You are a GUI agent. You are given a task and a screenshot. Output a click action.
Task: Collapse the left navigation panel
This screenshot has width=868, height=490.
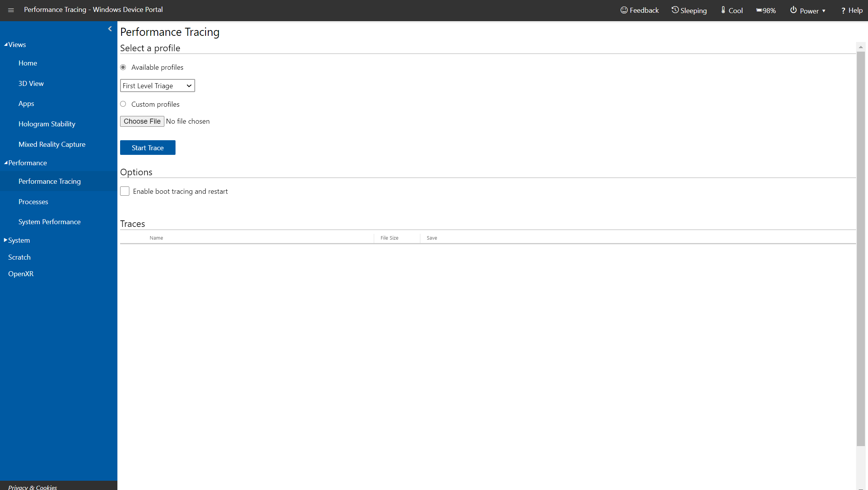(x=110, y=29)
